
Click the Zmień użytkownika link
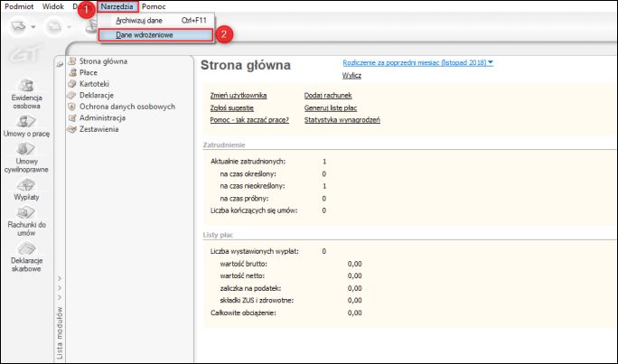point(239,96)
